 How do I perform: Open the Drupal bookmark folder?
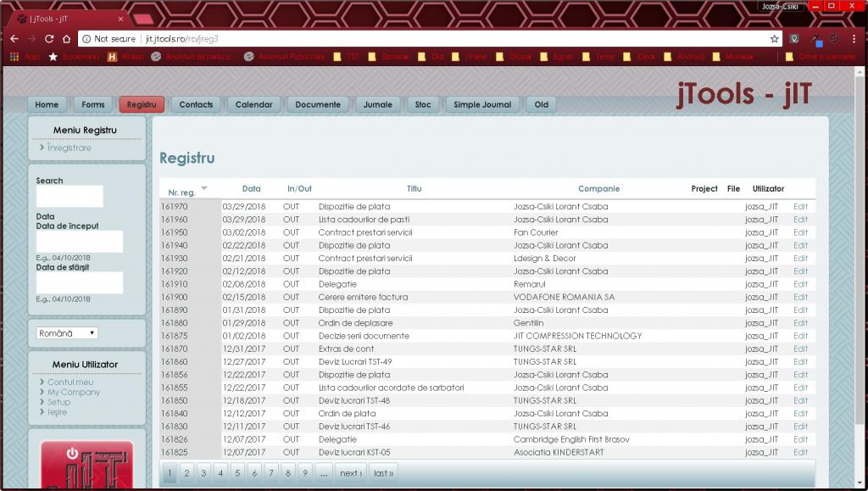(x=514, y=57)
